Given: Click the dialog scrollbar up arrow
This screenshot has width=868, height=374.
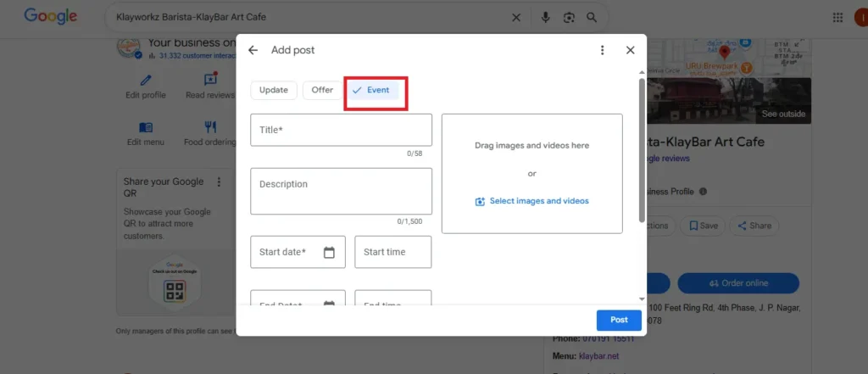Looking at the screenshot, I should (x=642, y=73).
